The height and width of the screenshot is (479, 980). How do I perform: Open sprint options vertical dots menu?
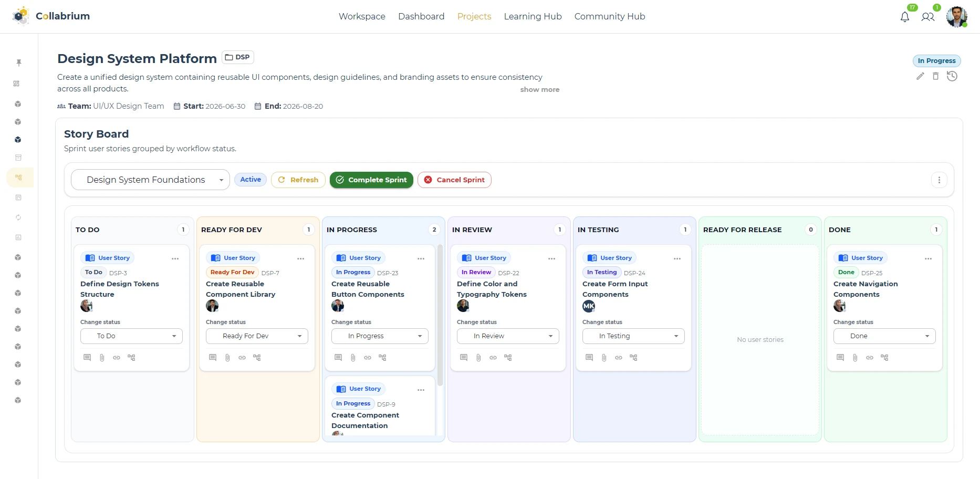point(939,180)
